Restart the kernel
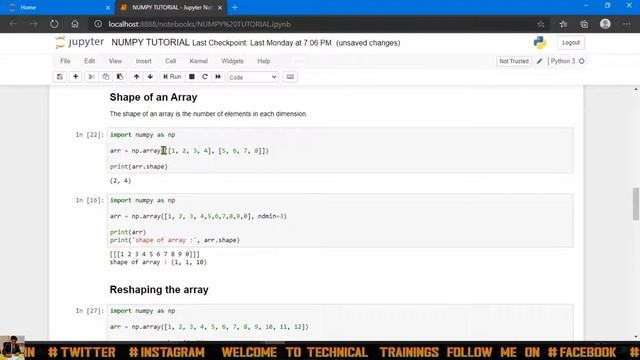Viewport: 640px width, 360px height. (205, 77)
